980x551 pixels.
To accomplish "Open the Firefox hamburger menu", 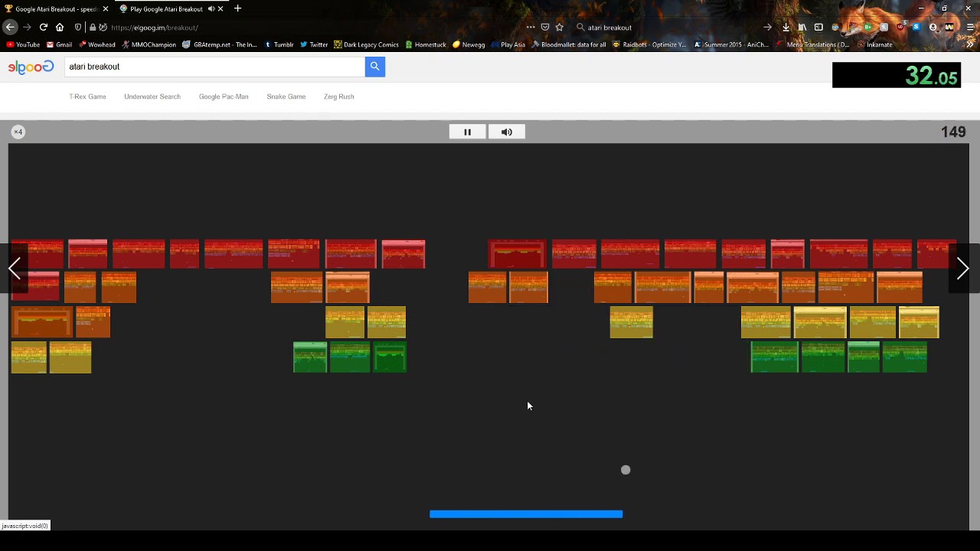I will point(969,28).
